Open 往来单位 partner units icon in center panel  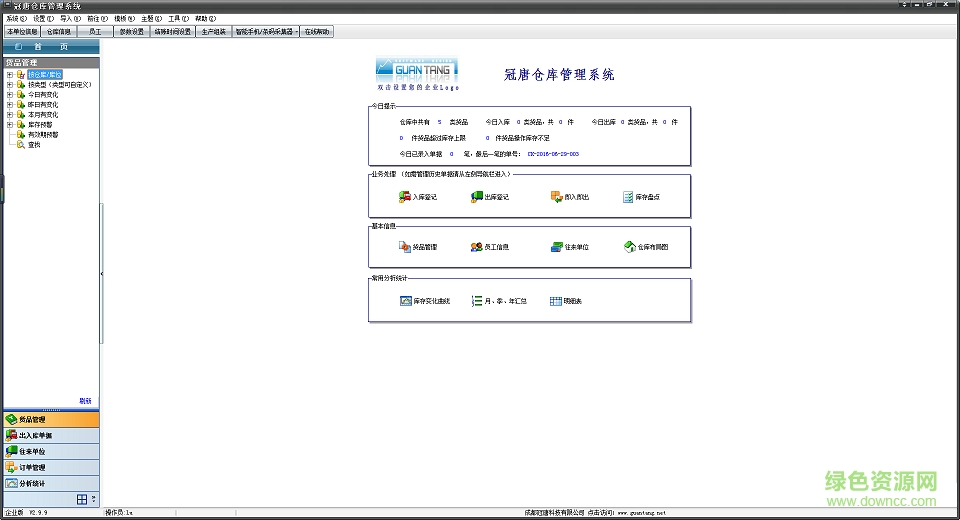pyautogui.click(x=557, y=247)
